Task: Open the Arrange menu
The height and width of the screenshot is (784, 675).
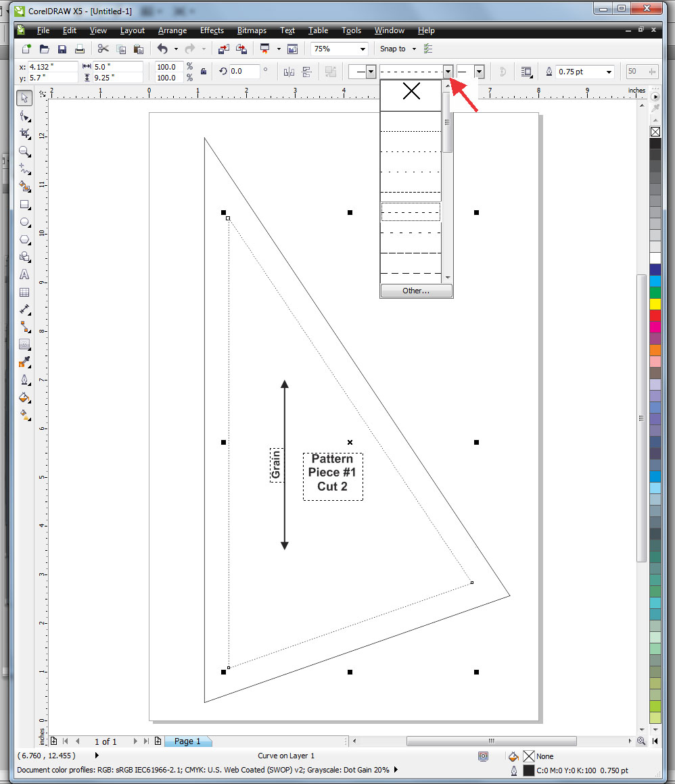Action: (x=172, y=30)
